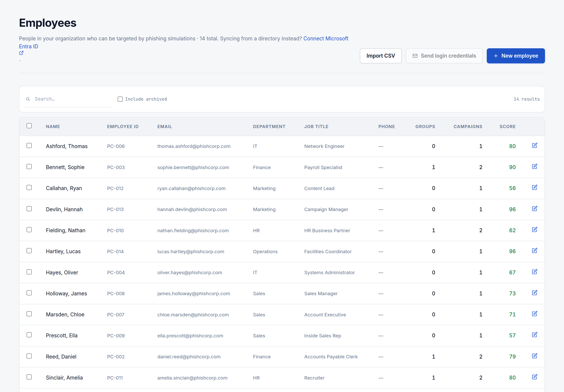Click the Account Executive cell
This screenshot has height=392, width=564.
(x=325, y=315)
